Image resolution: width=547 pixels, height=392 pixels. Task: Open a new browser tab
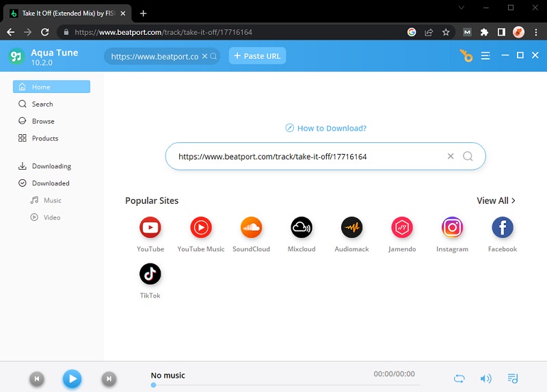click(x=143, y=13)
